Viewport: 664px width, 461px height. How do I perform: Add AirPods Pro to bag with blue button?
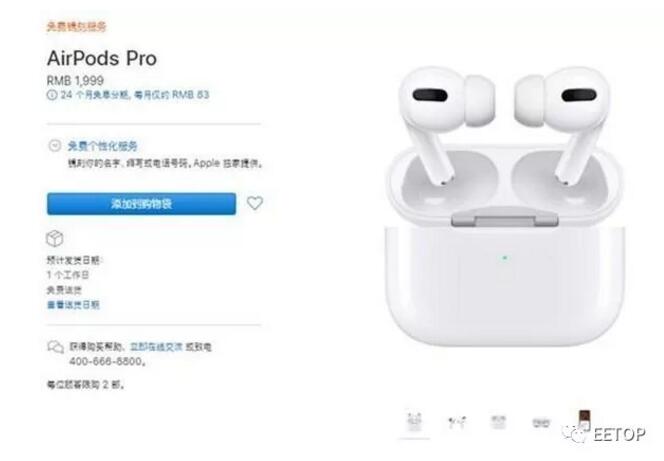coord(141,204)
